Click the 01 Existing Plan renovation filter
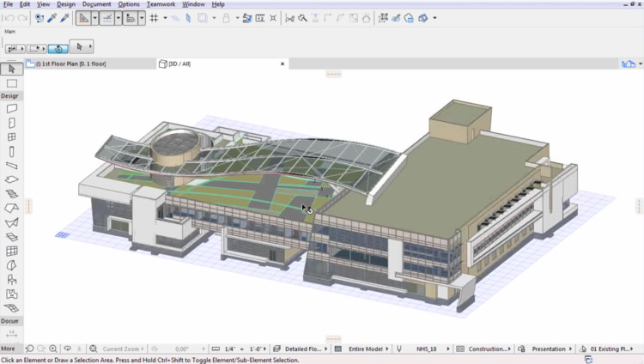 (x=611, y=349)
